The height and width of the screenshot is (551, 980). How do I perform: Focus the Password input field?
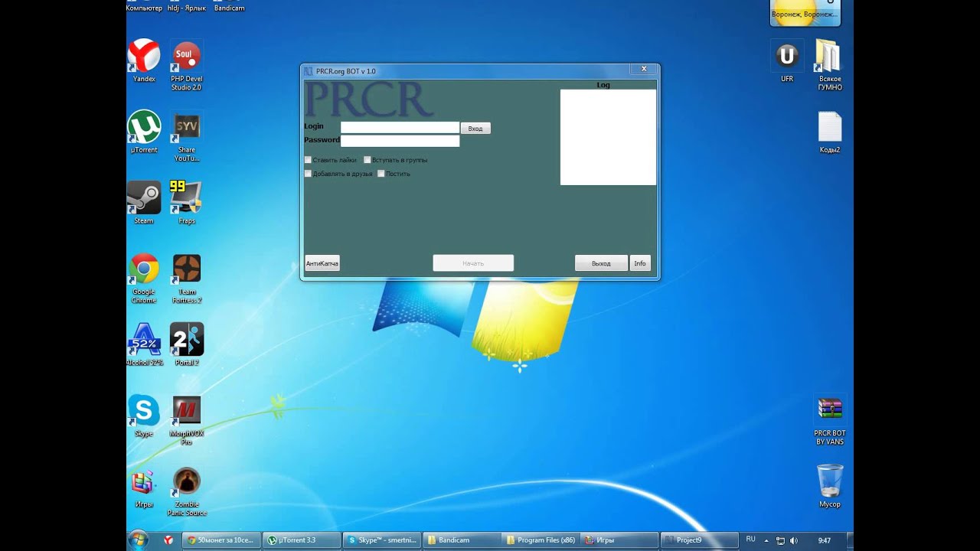(400, 141)
